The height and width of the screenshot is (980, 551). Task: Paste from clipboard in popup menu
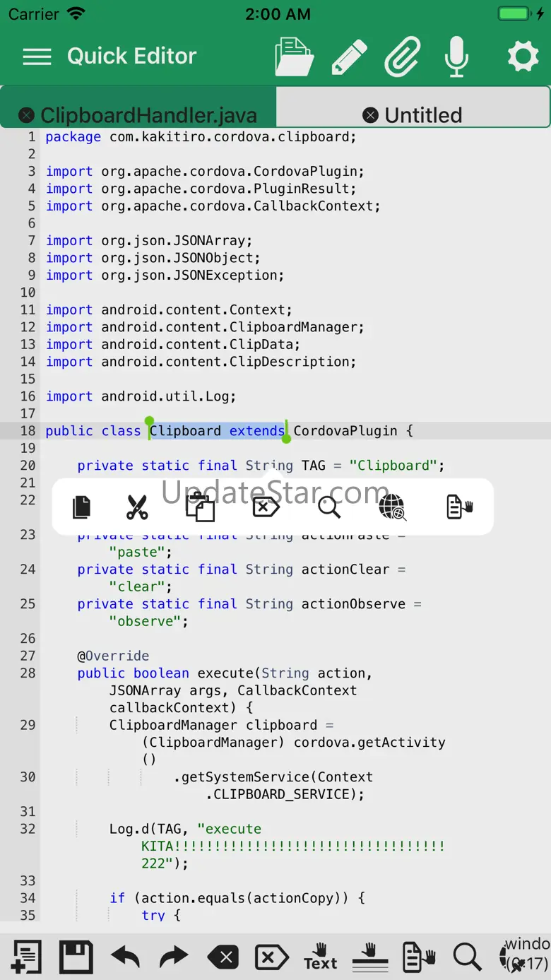coord(200,507)
